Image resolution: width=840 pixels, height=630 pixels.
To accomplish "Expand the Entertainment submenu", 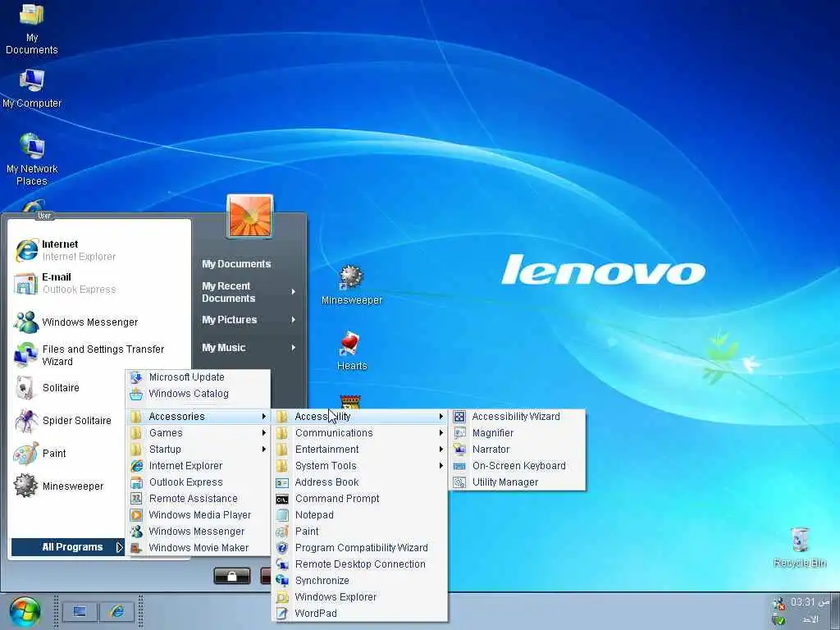I will 360,450.
